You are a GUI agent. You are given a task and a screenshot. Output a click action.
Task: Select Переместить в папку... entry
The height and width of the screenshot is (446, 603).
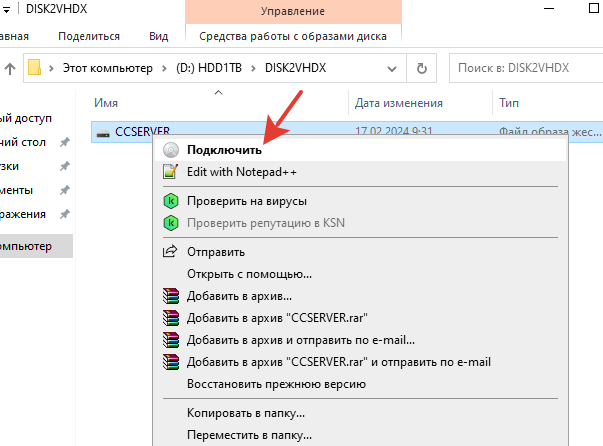360,435
